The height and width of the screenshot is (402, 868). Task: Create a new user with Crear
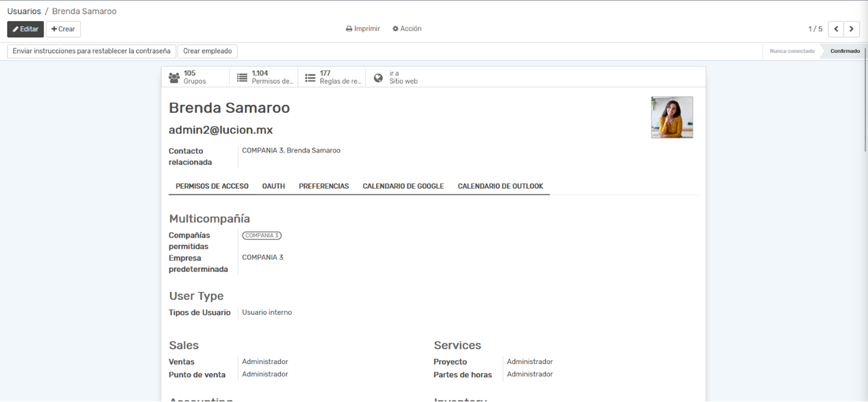[x=63, y=29]
